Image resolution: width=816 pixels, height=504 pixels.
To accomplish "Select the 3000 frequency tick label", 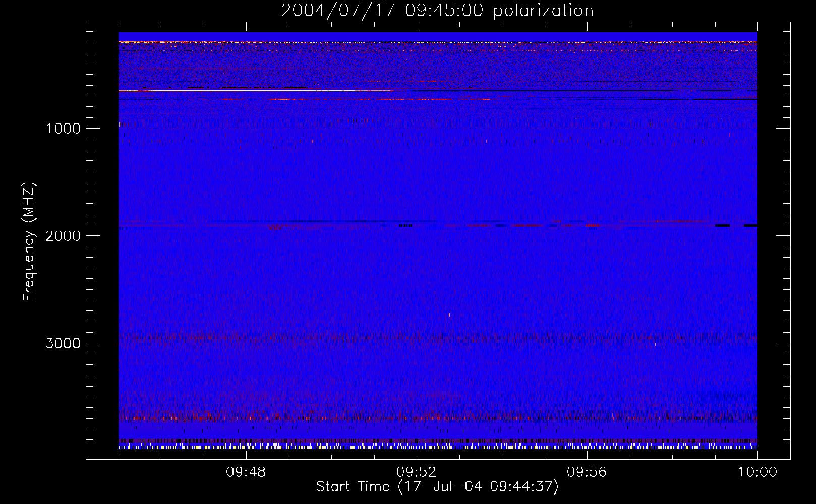I will (63, 343).
